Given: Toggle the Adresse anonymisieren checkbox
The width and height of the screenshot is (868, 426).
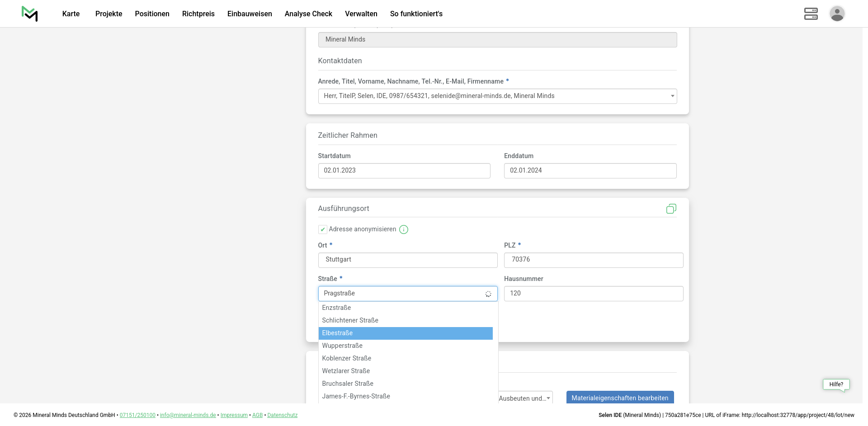Looking at the screenshot, I should pos(323,229).
